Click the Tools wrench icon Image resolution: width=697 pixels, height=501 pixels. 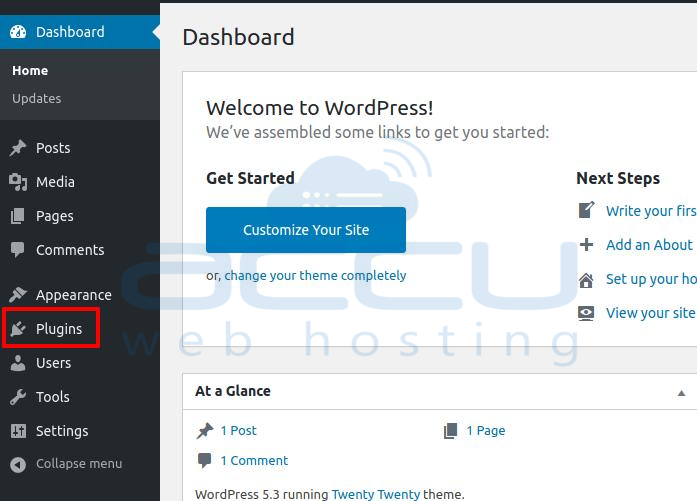pyautogui.click(x=18, y=397)
